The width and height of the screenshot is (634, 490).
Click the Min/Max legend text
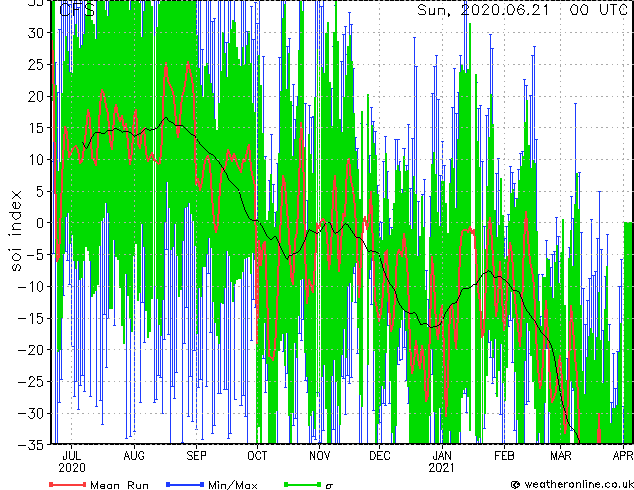(232, 485)
